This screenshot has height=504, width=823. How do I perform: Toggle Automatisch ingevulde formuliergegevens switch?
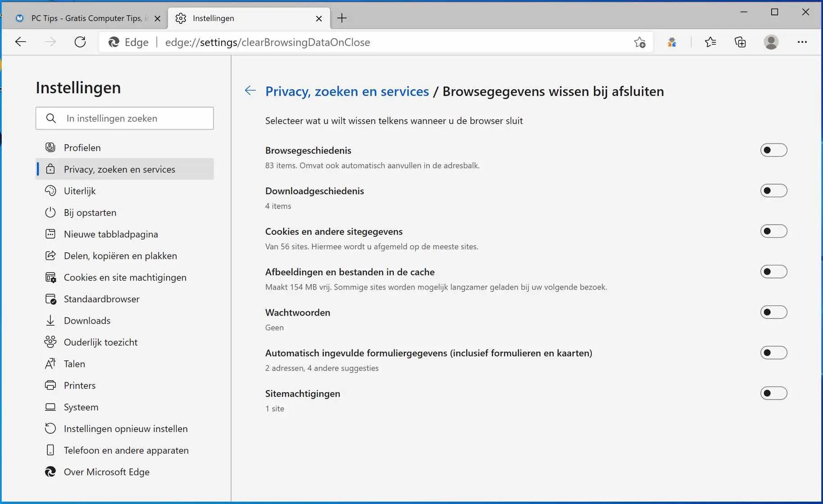point(773,353)
